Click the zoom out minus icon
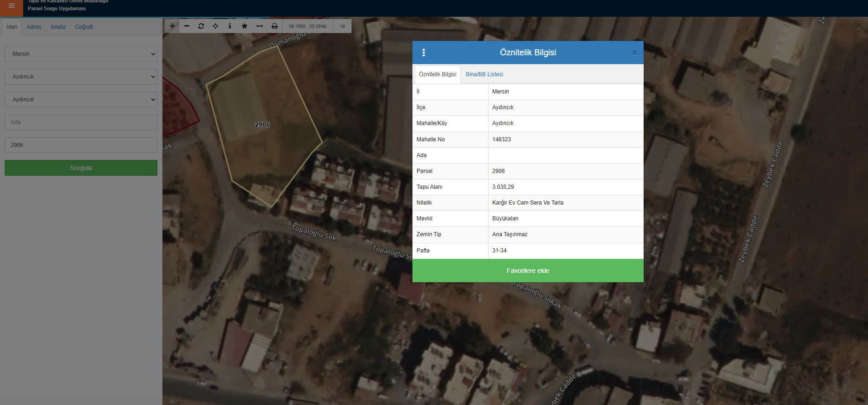 coord(187,26)
